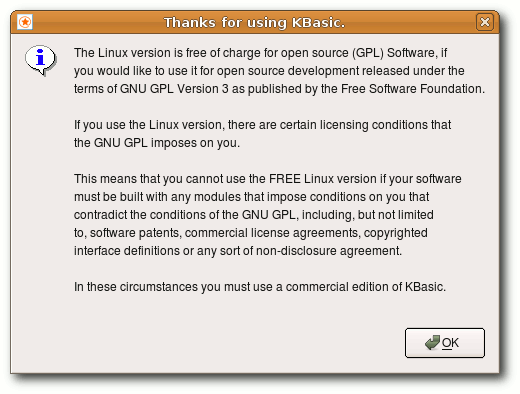The image size is (520, 394).
Task: Click the words 'Free Software Foundation'
Action: pyautogui.click(x=412, y=89)
